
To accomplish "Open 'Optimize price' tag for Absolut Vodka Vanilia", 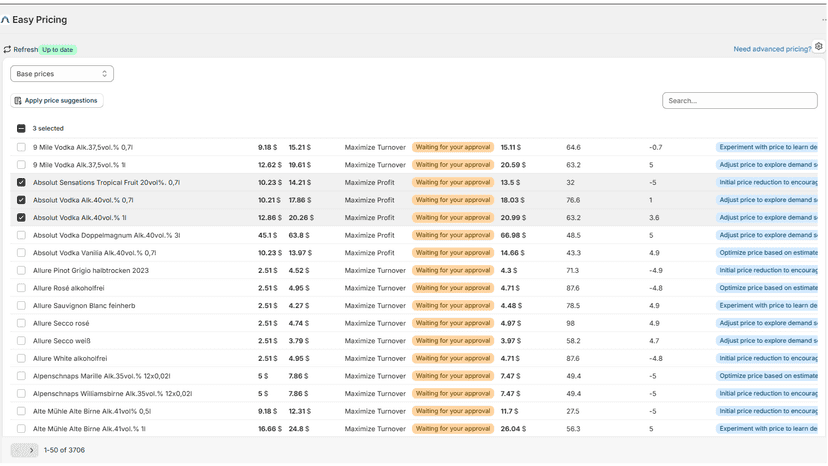I will click(x=767, y=253).
